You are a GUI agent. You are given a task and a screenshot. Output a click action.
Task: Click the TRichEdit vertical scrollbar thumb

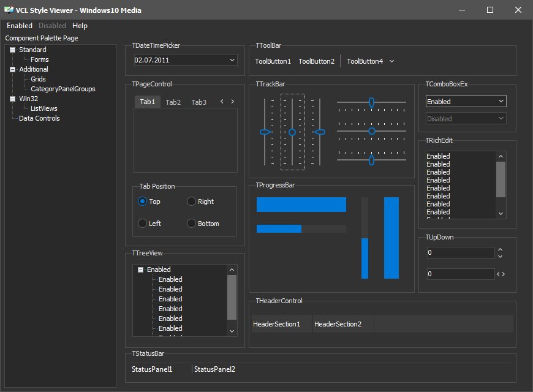501,179
